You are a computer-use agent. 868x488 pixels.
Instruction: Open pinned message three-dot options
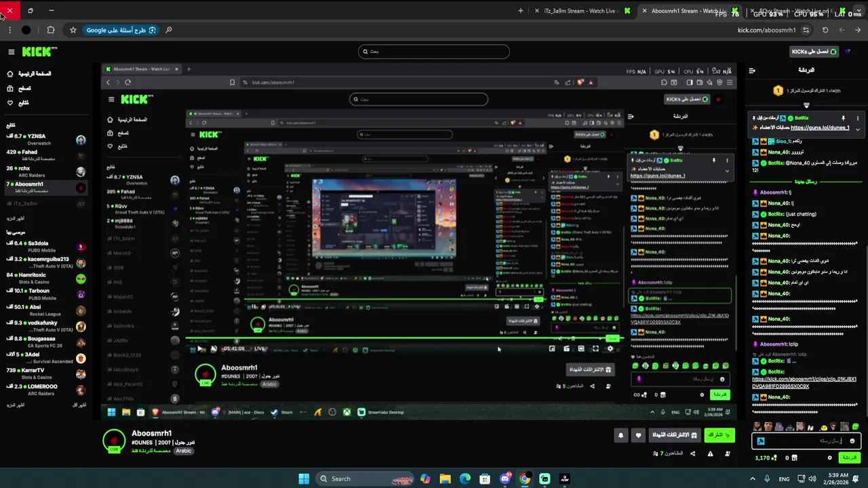point(858,118)
